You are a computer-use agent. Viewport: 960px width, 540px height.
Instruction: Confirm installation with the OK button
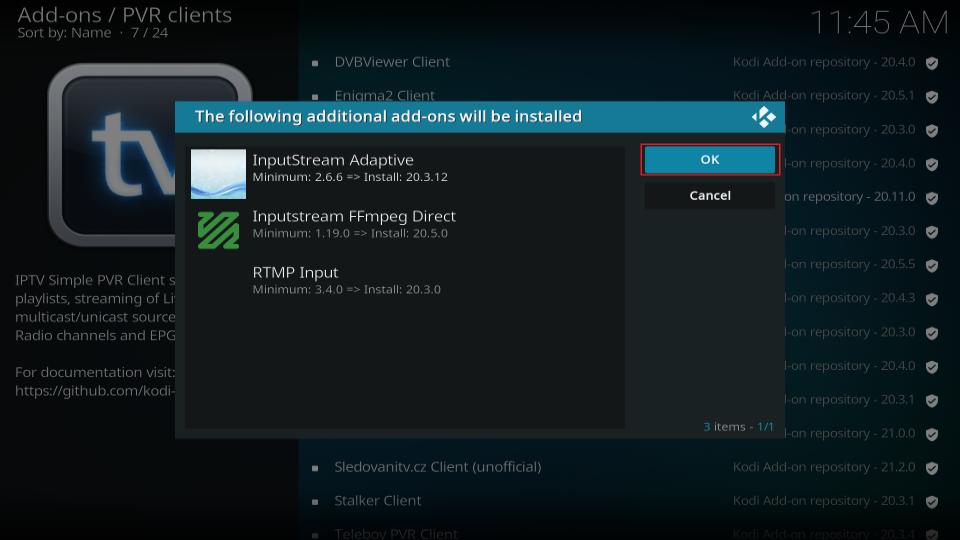710,160
